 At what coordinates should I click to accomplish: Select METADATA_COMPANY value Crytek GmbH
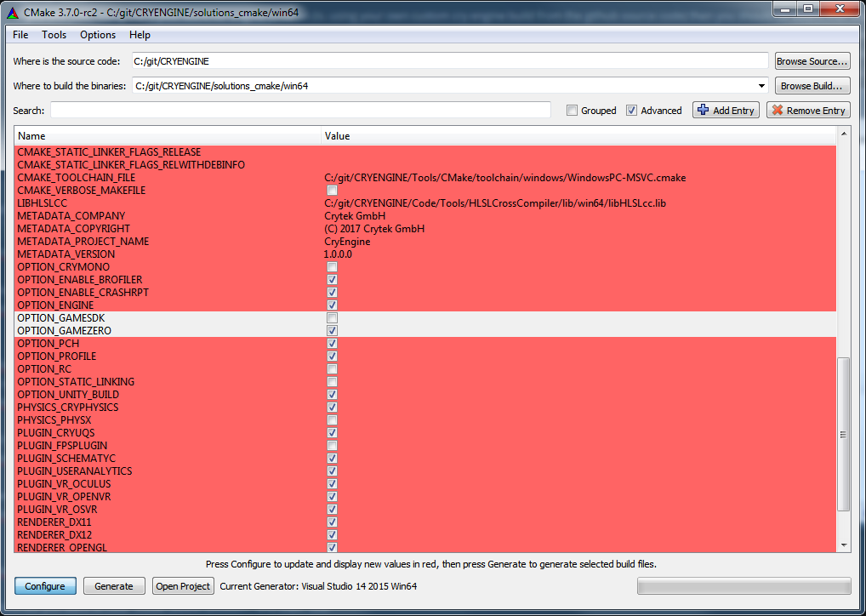(x=355, y=216)
